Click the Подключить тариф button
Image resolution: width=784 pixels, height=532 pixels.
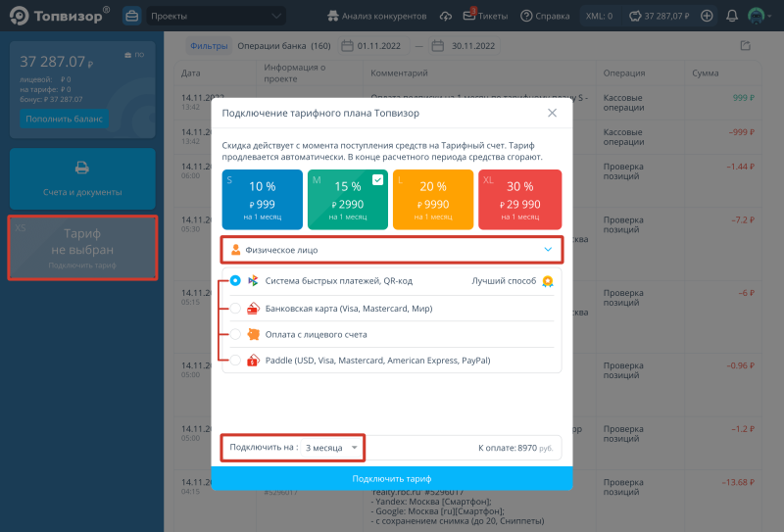[x=392, y=478]
